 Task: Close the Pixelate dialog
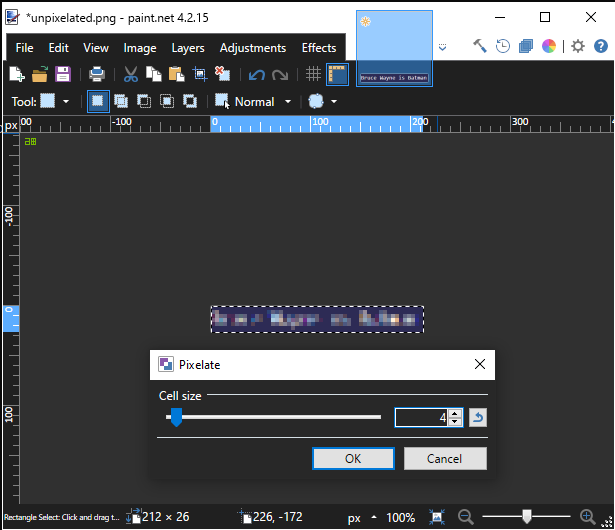pos(480,364)
